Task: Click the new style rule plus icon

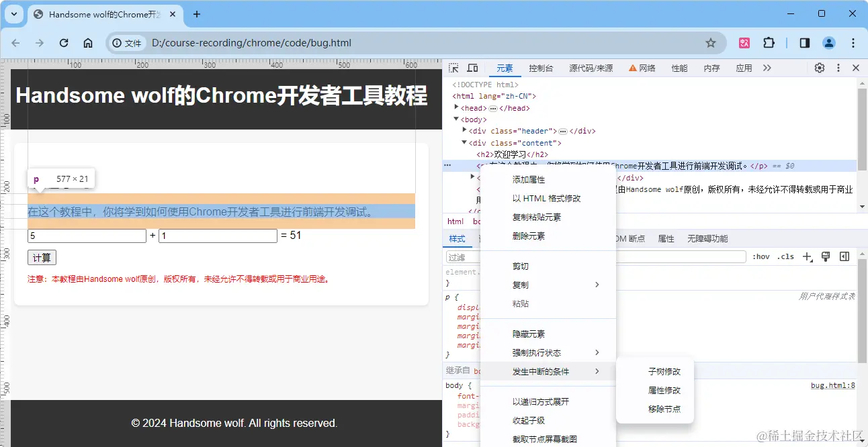Action: (808, 256)
